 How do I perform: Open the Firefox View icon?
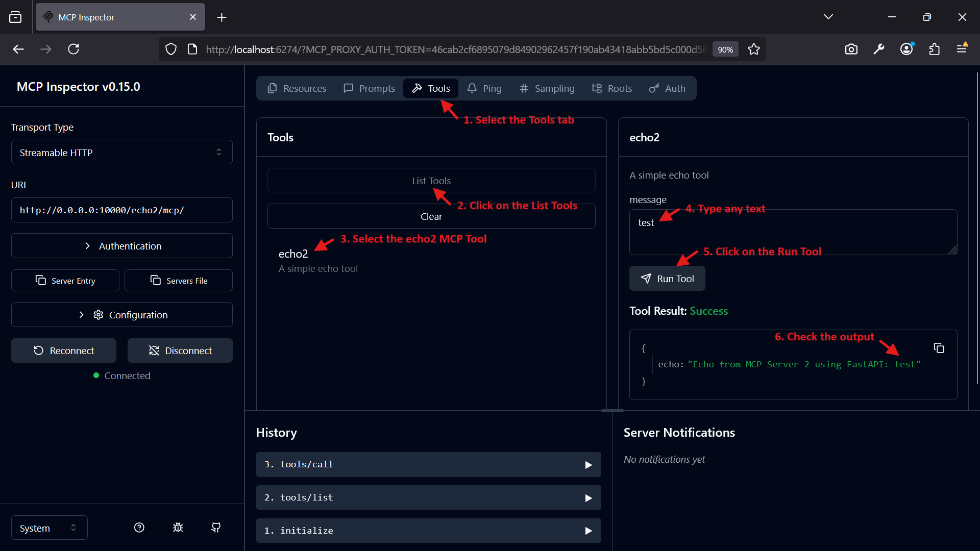[15, 17]
